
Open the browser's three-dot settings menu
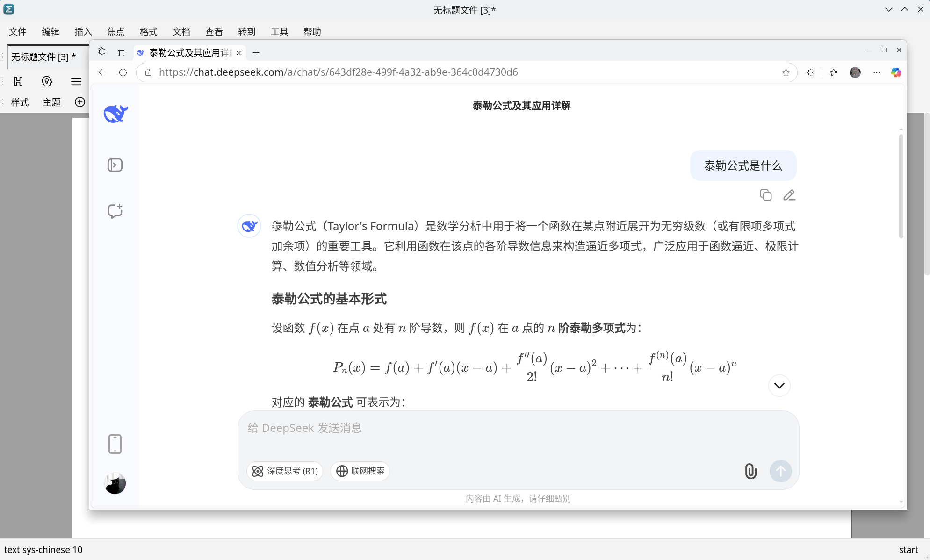(877, 72)
